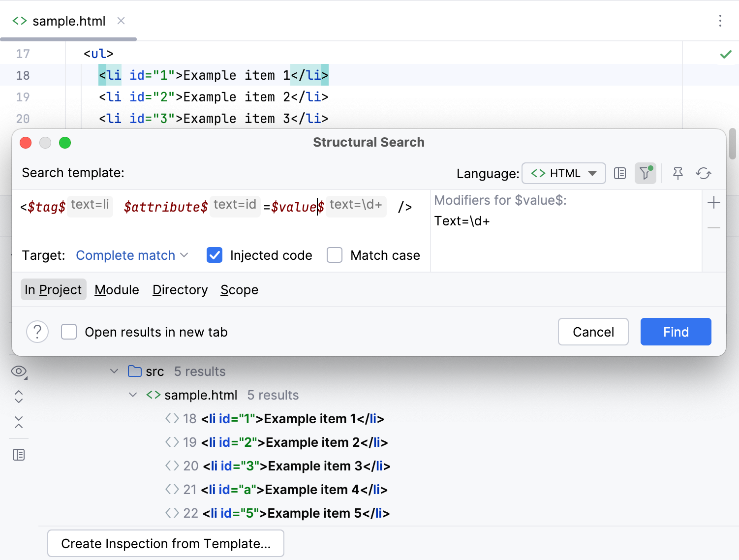Open editor preview panel from left sidebar
This screenshot has width=739, height=560.
19,455
